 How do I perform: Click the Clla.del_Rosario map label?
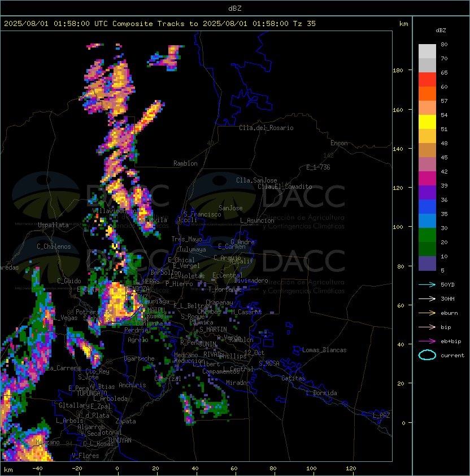266,128
